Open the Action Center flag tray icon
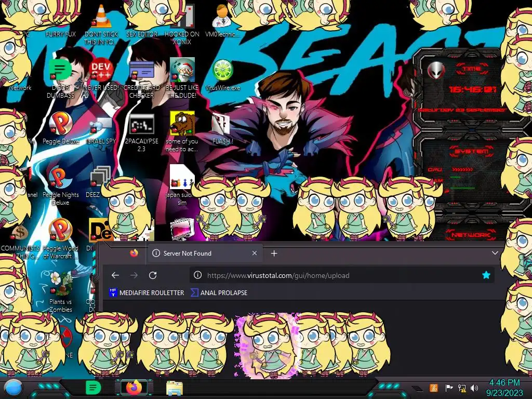532x399 pixels. coord(449,388)
